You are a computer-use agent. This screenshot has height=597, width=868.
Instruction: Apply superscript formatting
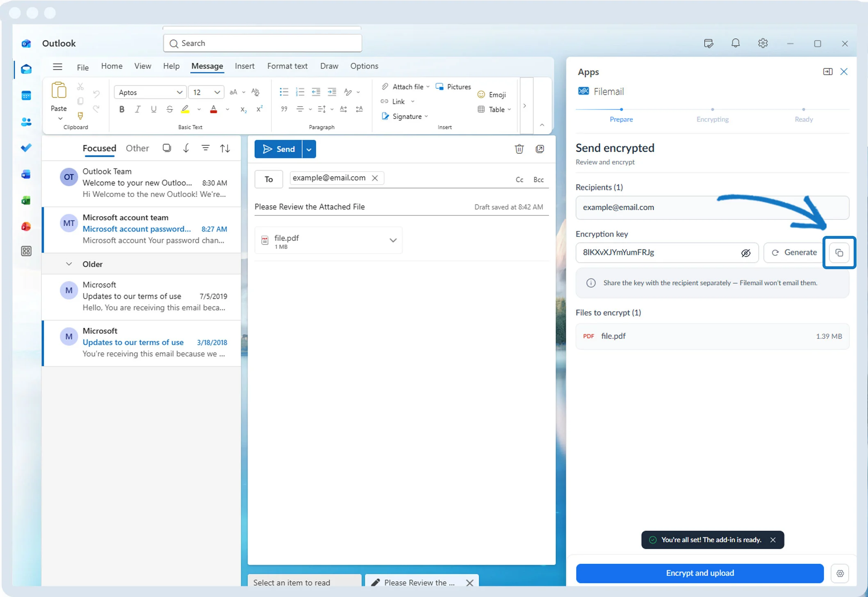259,109
